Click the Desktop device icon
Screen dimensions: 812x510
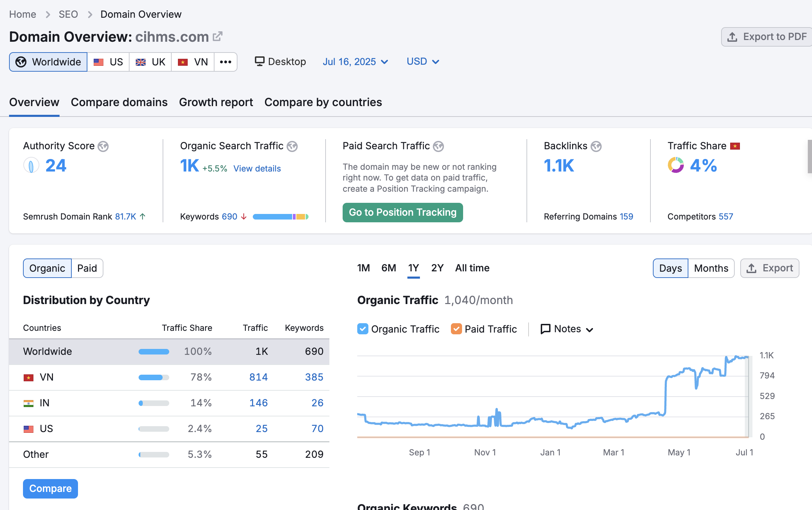click(259, 61)
